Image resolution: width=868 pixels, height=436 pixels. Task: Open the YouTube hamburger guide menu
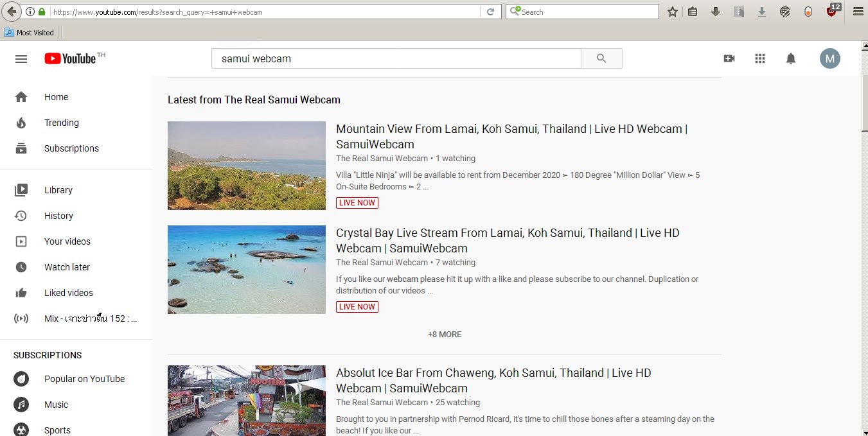tap(21, 58)
